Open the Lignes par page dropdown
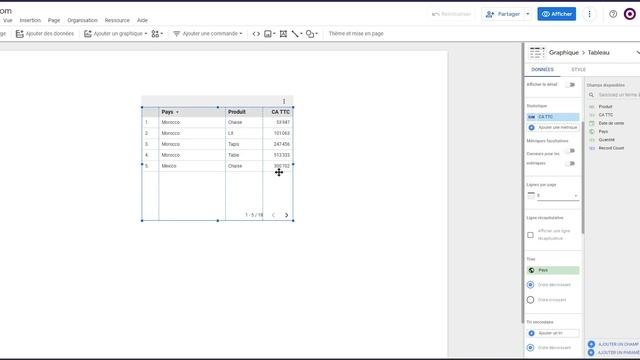Viewport: 640px width, 360px height. (x=557, y=196)
